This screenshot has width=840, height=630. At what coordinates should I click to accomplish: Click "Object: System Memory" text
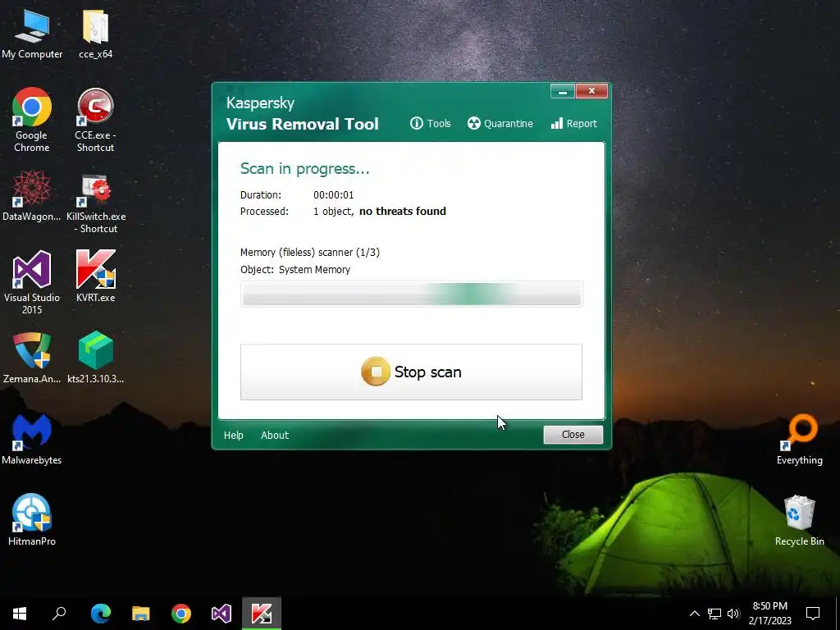pos(295,269)
